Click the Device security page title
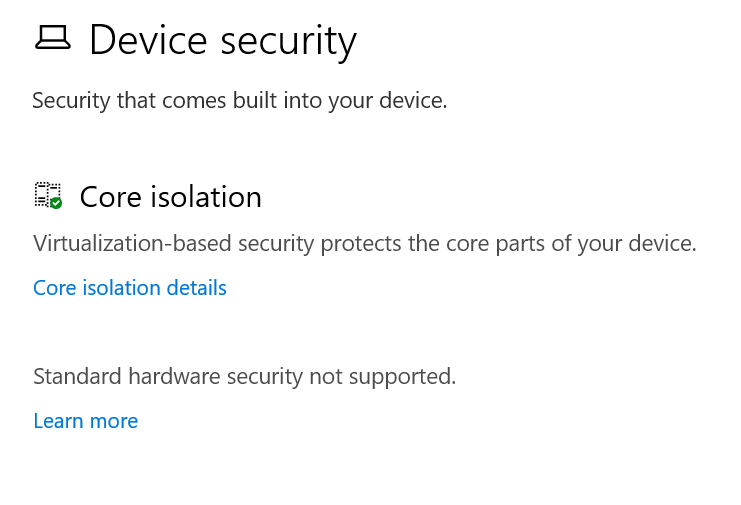The height and width of the screenshot is (505, 741). pyautogui.click(x=222, y=41)
